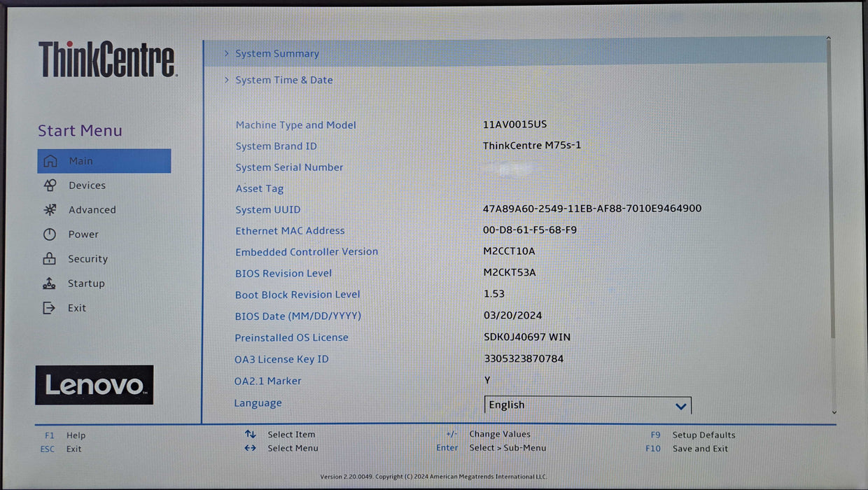
Task: Choose Exit in Start Menu
Action: point(77,308)
